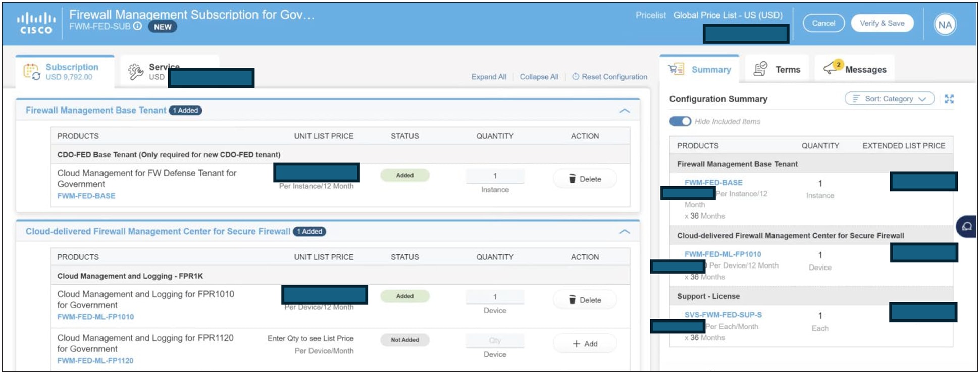Open the Sort: Category dropdown
980x374 pixels.
point(890,99)
